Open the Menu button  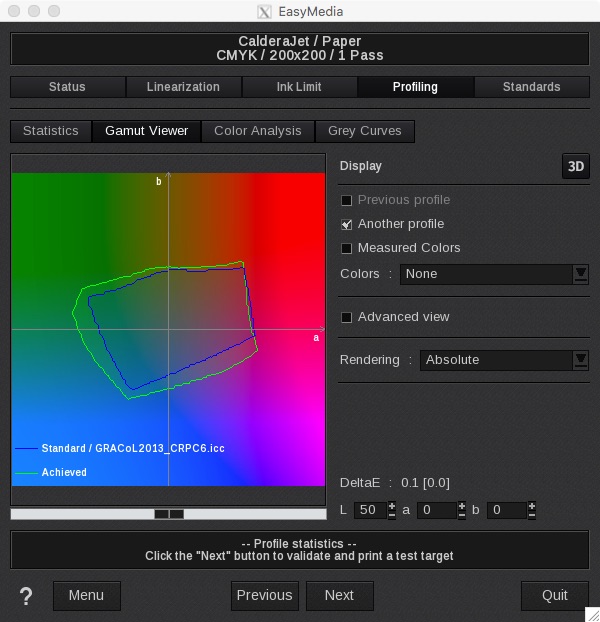86,595
